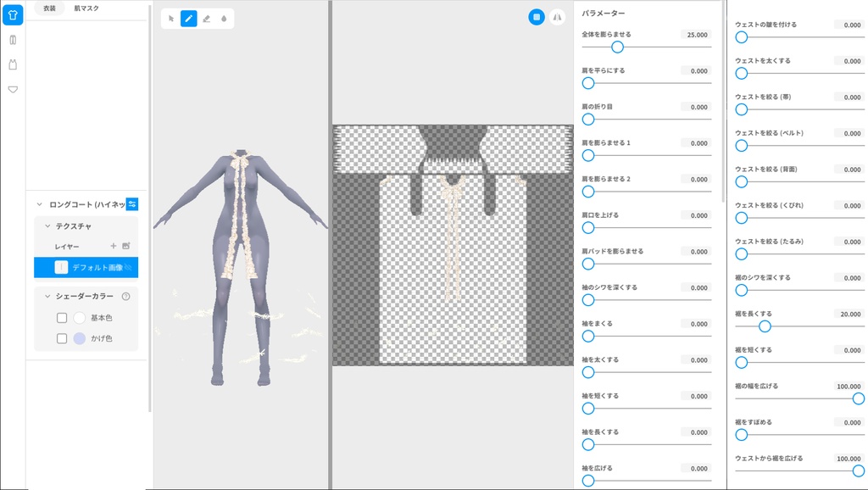This screenshot has height=490, width=868.
Task: Click the 袖を短くする slider handle
Action: point(588,409)
